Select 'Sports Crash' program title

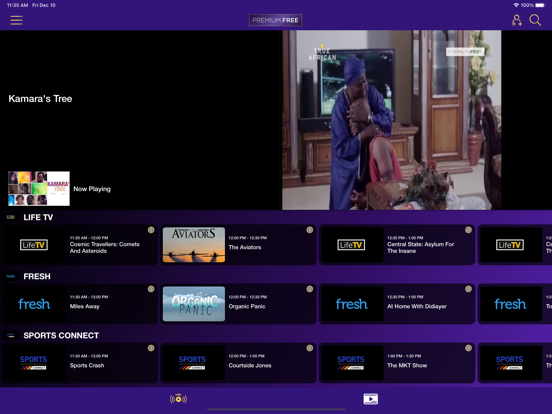87,366
